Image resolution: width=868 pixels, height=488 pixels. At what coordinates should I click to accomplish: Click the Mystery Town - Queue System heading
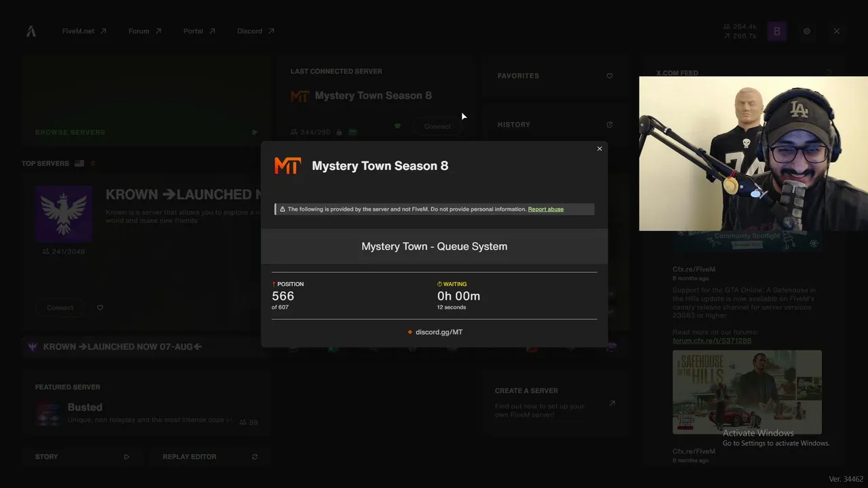(434, 246)
